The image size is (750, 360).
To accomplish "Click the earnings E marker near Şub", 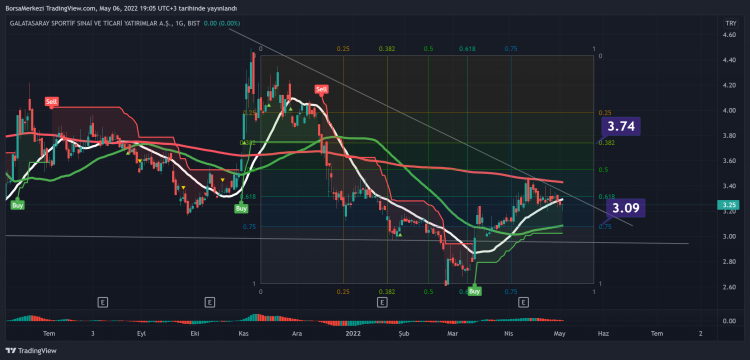I will pyautogui.click(x=381, y=302).
